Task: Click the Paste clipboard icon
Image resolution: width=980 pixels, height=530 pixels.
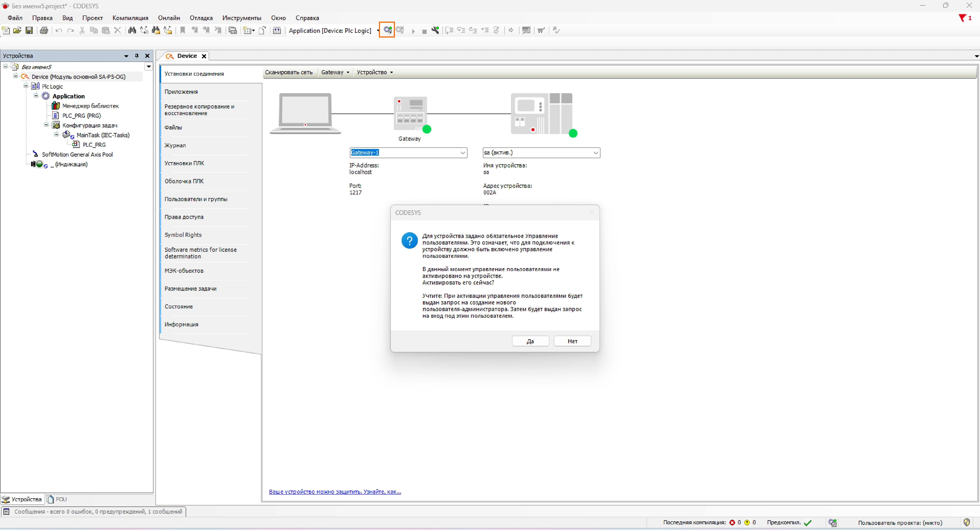Action: point(106,30)
